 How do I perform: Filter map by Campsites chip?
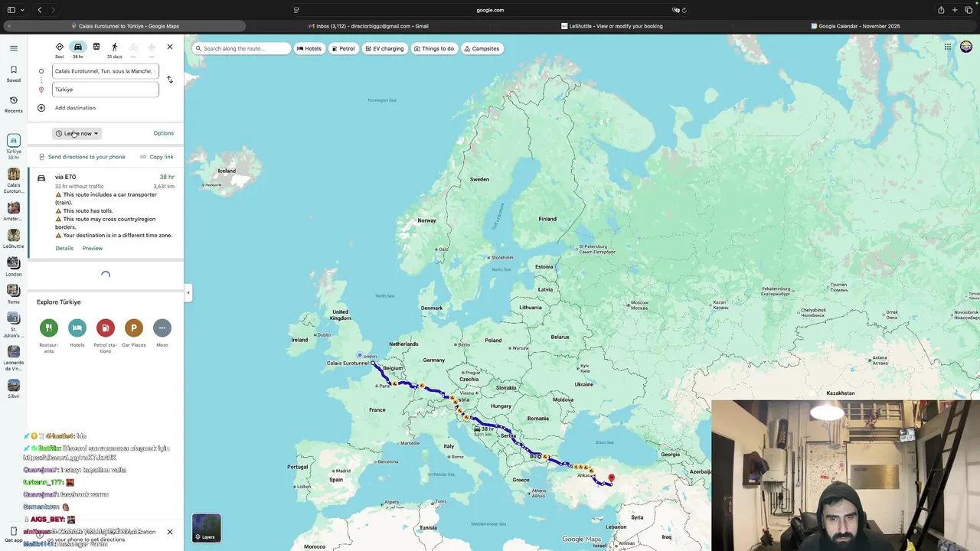click(482, 48)
